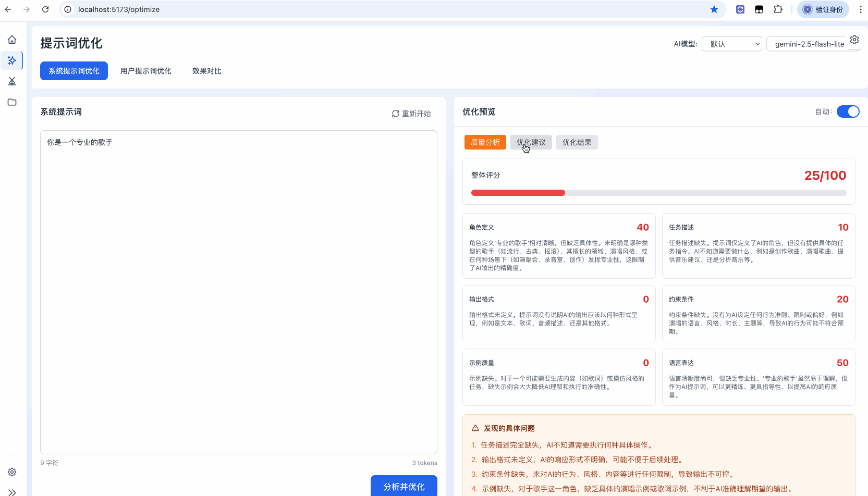This screenshot has width=868, height=496.
Task: Click the 分析并优化 button
Action: point(404,487)
